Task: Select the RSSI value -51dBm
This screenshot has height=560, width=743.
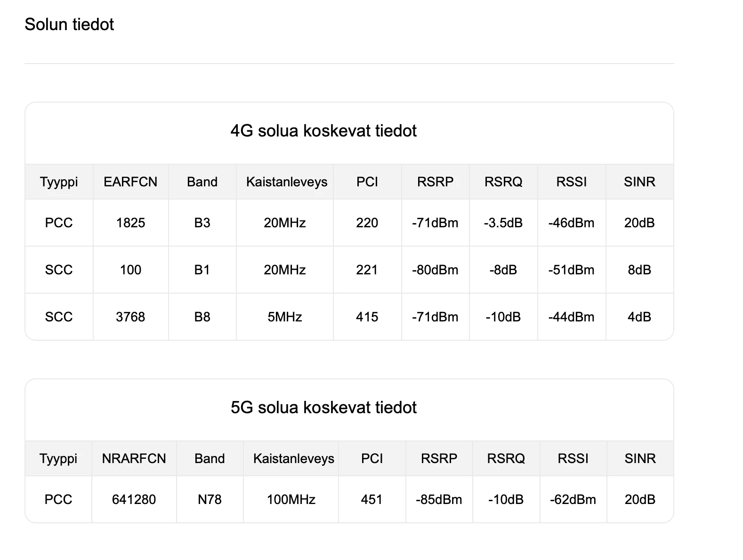Action: (x=571, y=270)
